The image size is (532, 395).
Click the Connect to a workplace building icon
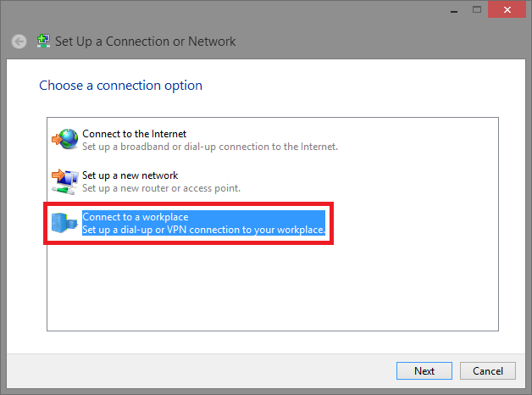(x=64, y=223)
